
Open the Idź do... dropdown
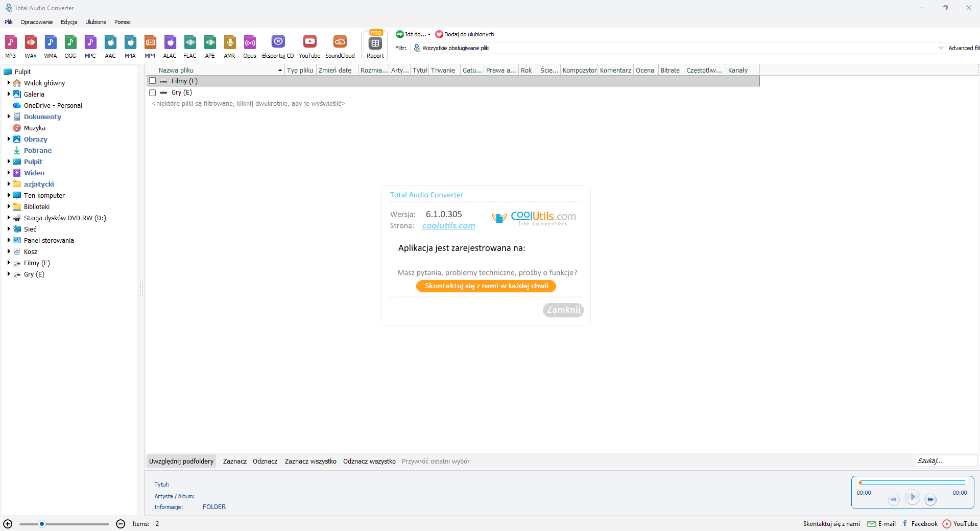click(x=414, y=34)
